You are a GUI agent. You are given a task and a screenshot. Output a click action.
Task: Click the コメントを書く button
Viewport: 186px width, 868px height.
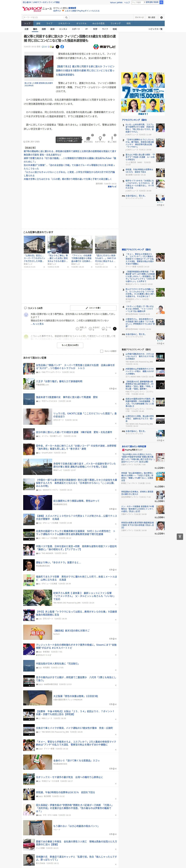pyautogui.click(x=93, y=308)
